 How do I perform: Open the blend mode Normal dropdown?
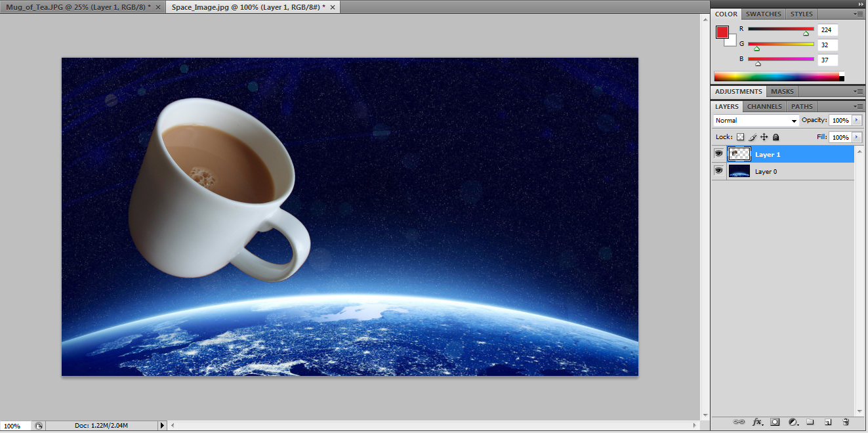[756, 121]
